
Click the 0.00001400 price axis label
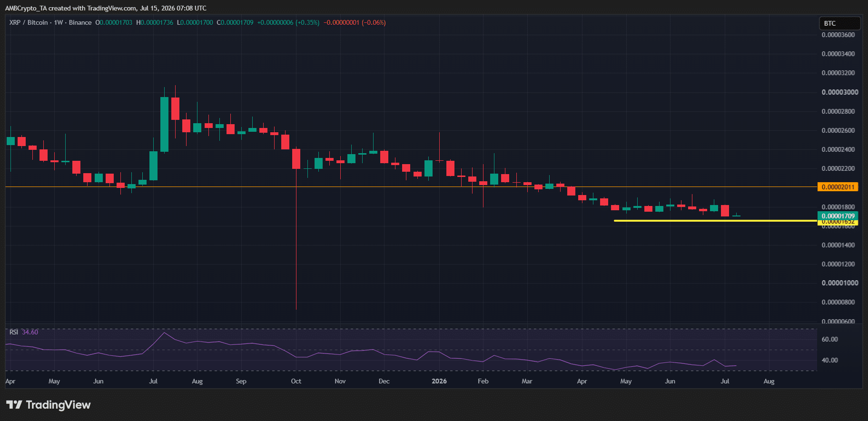pyautogui.click(x=838, y=245)
